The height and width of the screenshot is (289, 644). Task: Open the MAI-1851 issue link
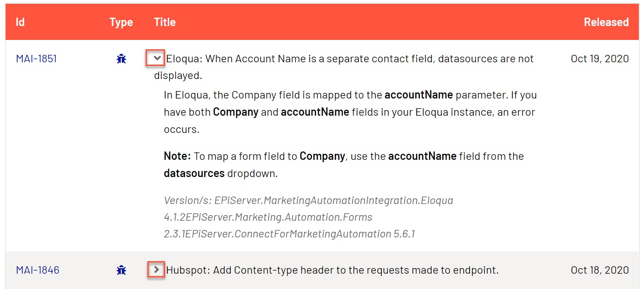pos(36,59)
